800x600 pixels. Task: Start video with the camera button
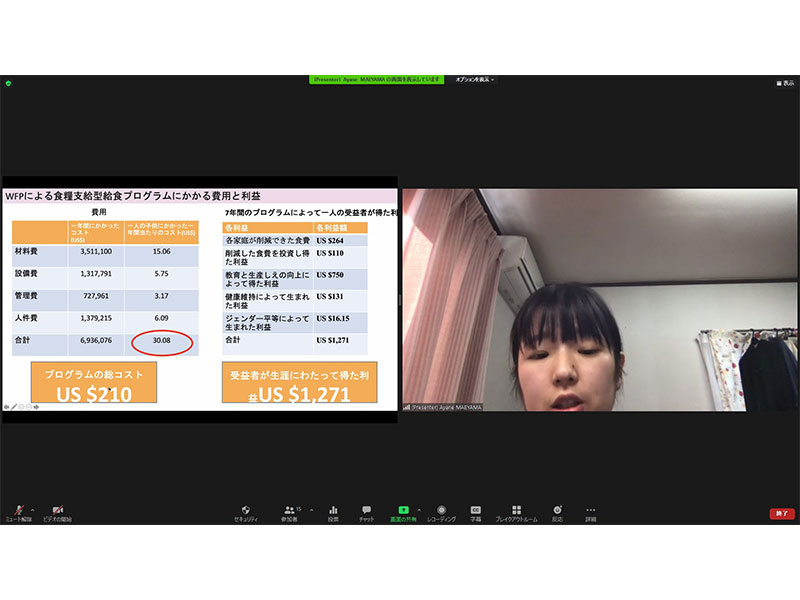coord(57,510)
